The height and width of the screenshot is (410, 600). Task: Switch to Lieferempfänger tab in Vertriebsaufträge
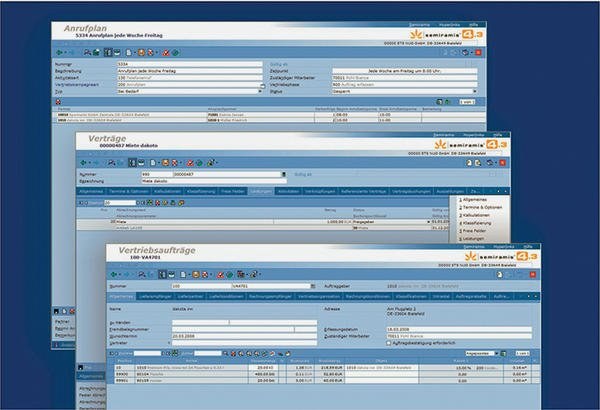(155, 296)
